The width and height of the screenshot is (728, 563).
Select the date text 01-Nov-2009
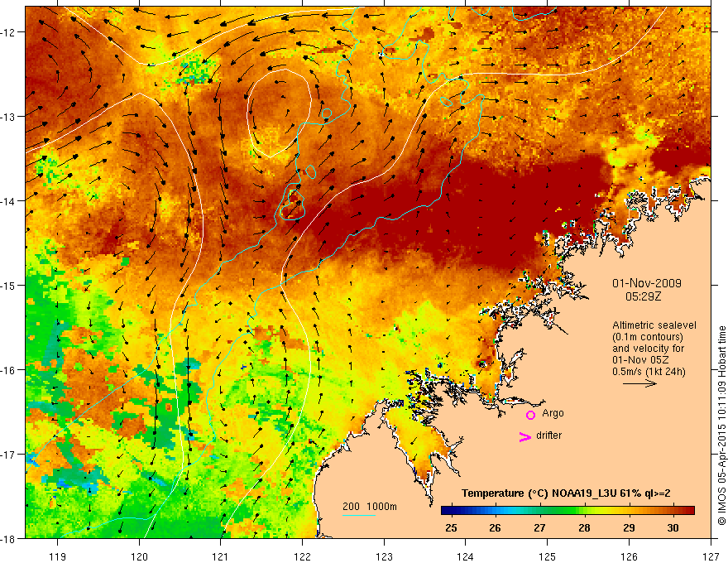[647, 283]
